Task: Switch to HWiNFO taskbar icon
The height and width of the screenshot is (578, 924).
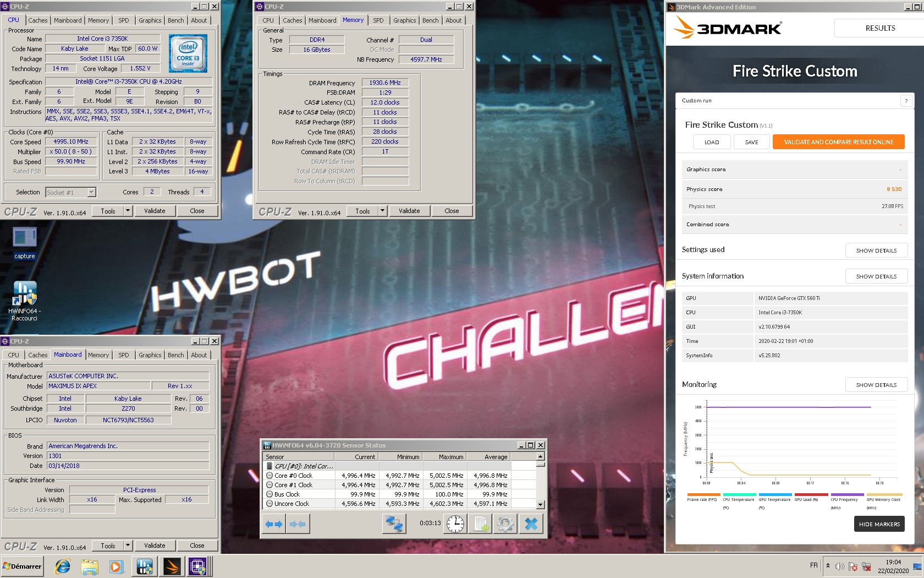Action: 145,566
